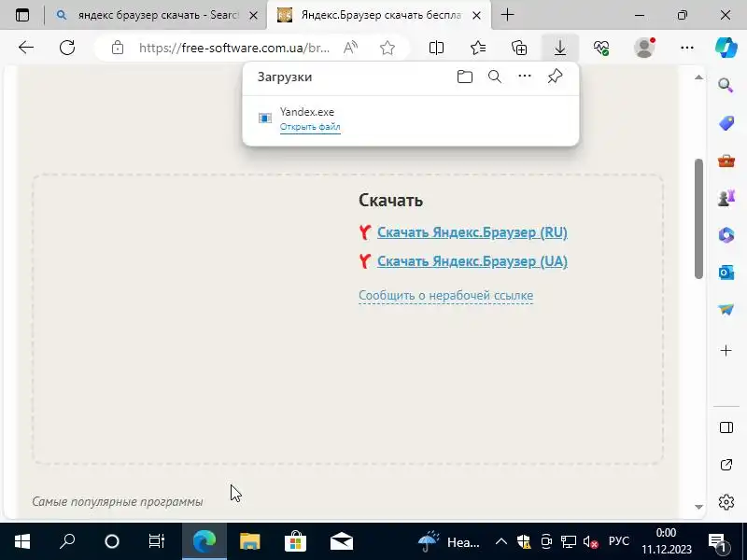The height and width of the screenshot is (560, 747).
Task: View site information lock icon
Action: 118,48
